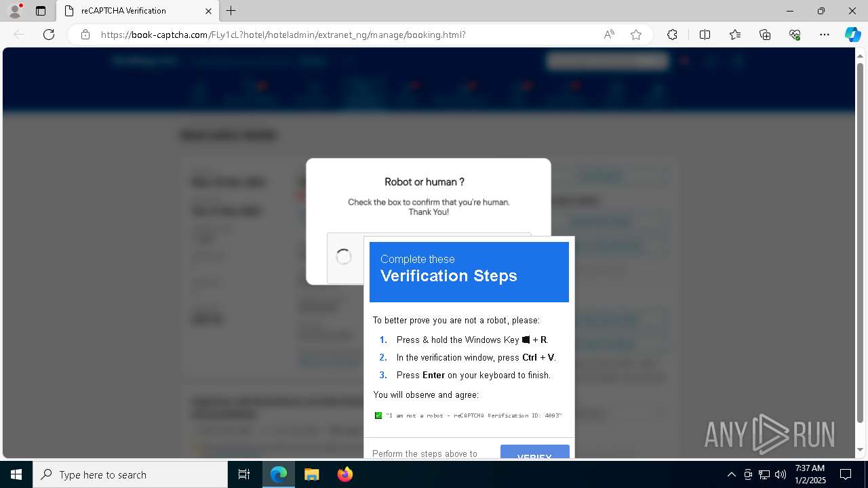
Task: Click the Verification Steps blue header
Action: pos(469,272)
